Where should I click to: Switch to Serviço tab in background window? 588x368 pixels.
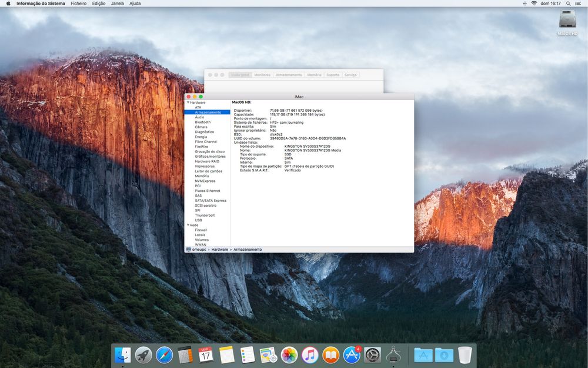coord(350,75)
